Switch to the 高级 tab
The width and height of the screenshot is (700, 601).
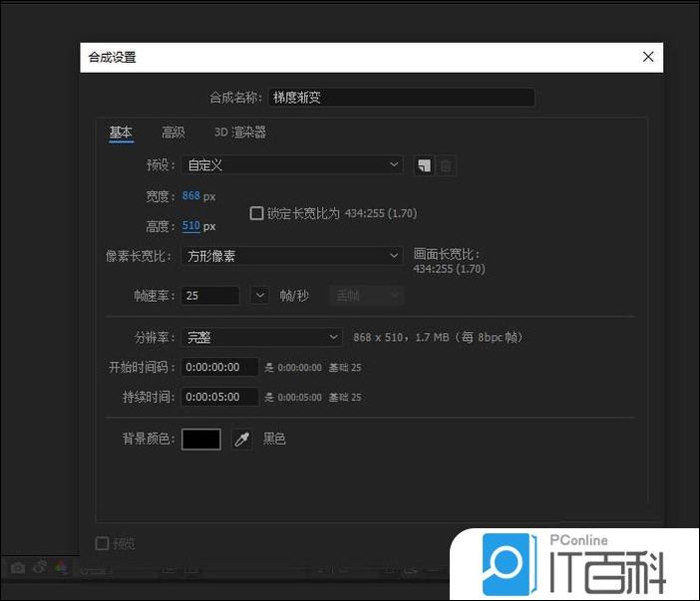tap(174, 133)
